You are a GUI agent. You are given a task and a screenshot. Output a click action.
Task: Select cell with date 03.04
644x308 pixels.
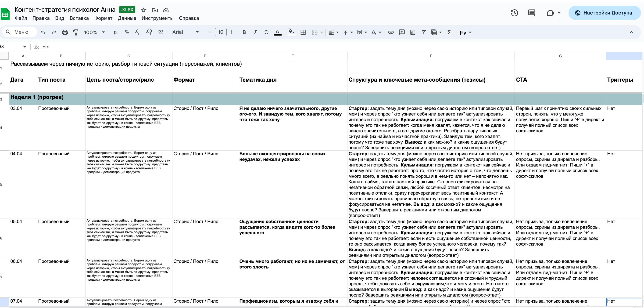[x=23, y=128]
